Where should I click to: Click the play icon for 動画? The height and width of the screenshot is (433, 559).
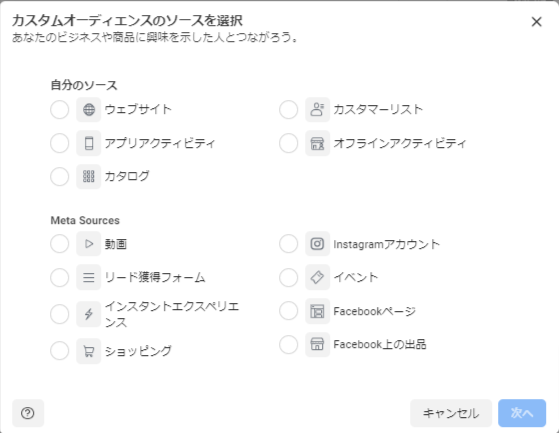click(88, 244)
